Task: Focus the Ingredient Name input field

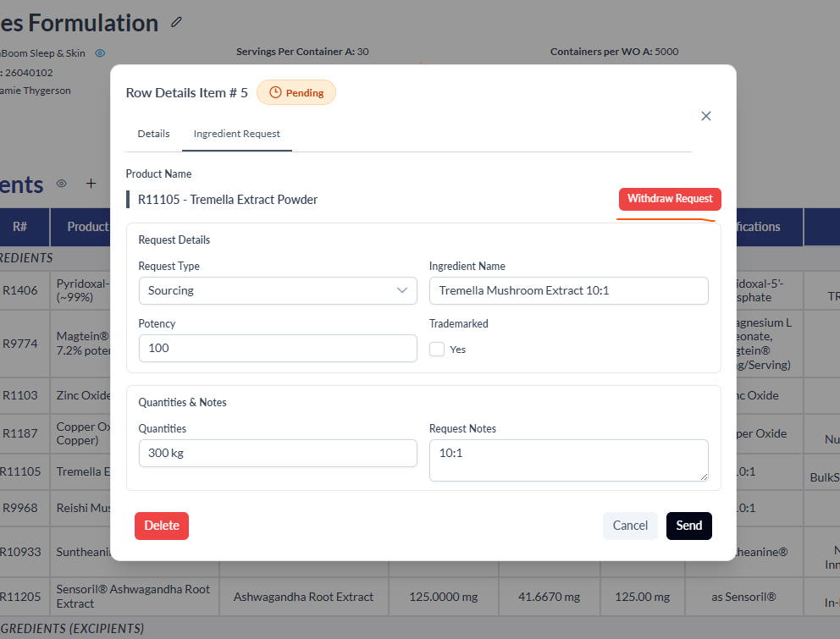Action: 569,291
